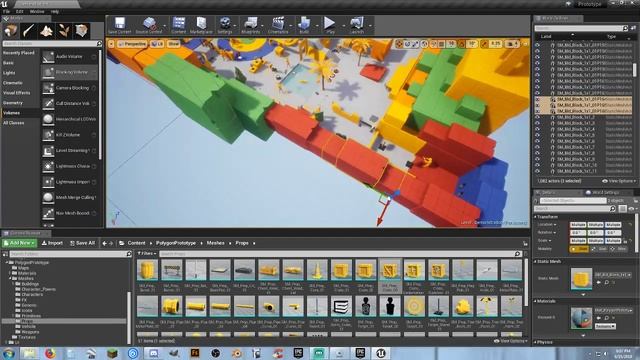640x360 pixels.
Task: Toggle visibility of SM_Bld_Block_1x1_11 actor
Action: (x=538, y=171)
